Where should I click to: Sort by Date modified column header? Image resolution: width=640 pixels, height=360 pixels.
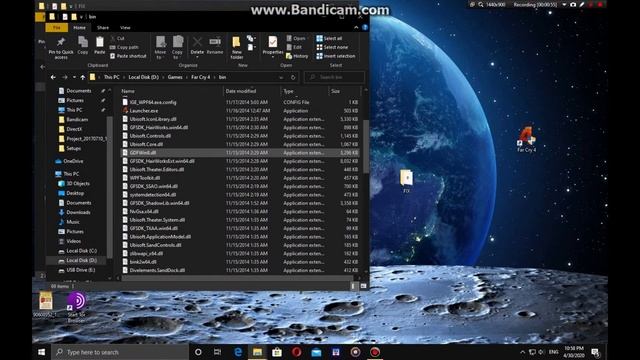(252, 91)
